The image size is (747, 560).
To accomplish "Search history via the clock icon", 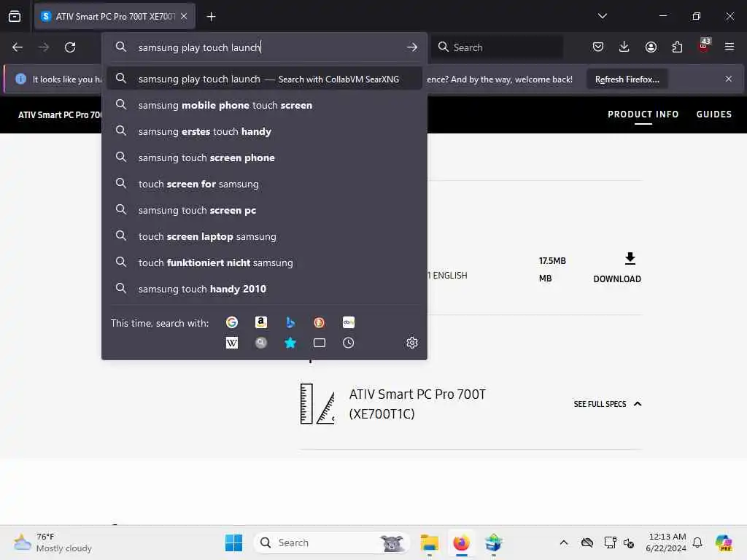I will click(x=348, y=343).
